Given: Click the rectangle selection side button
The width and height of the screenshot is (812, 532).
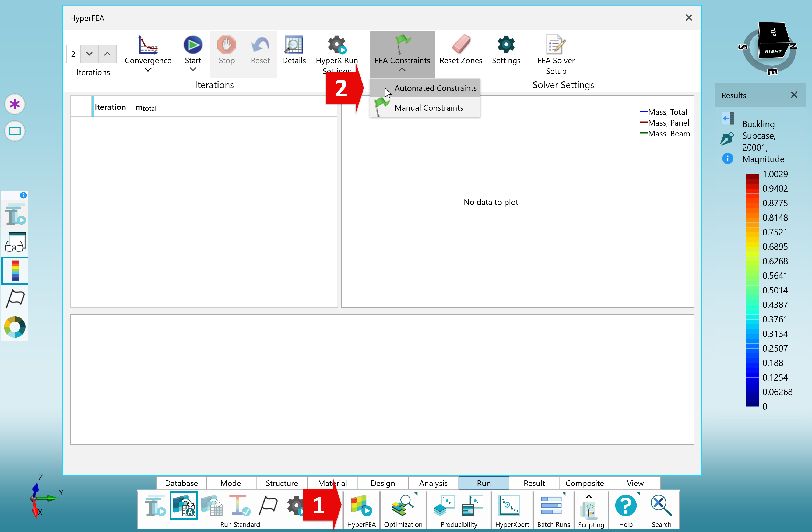Looking at the screenshot, I should (15, 131).
